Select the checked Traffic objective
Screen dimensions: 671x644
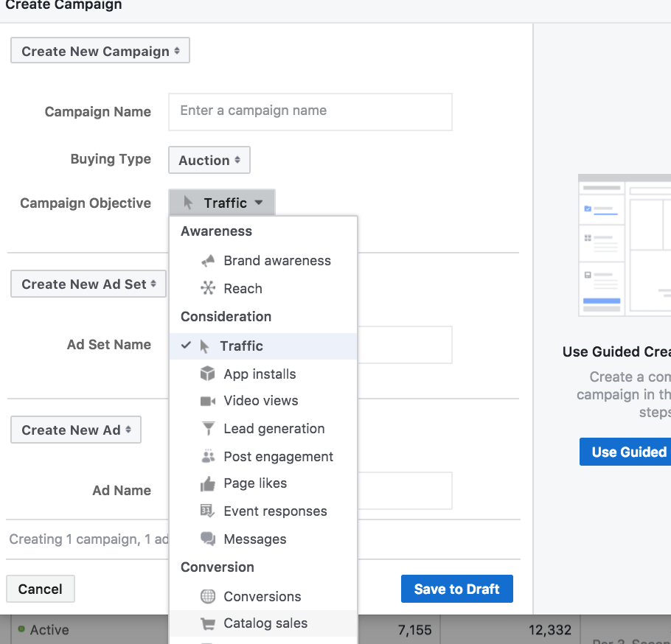[263, 346]
